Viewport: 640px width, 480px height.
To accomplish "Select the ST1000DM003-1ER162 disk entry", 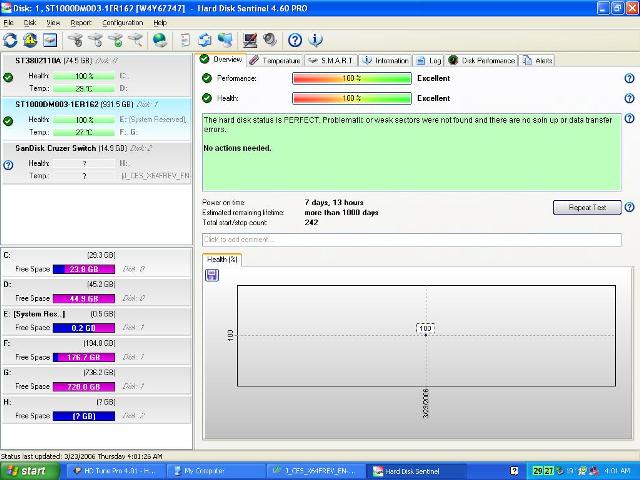I will [x=97, y=119].
